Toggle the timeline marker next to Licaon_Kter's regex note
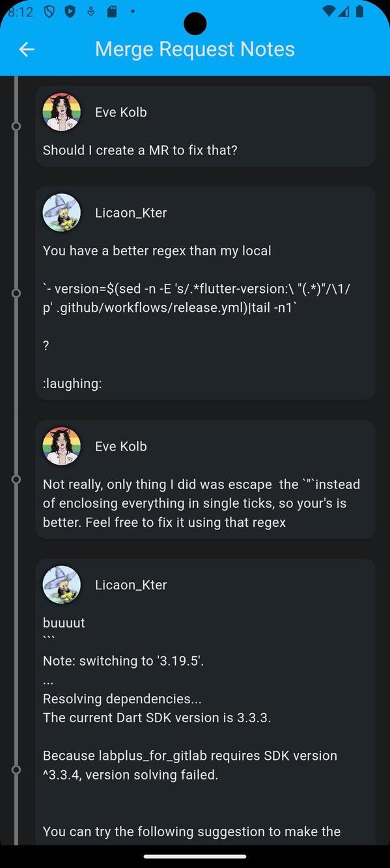390x868 pixels. [16, 294]
